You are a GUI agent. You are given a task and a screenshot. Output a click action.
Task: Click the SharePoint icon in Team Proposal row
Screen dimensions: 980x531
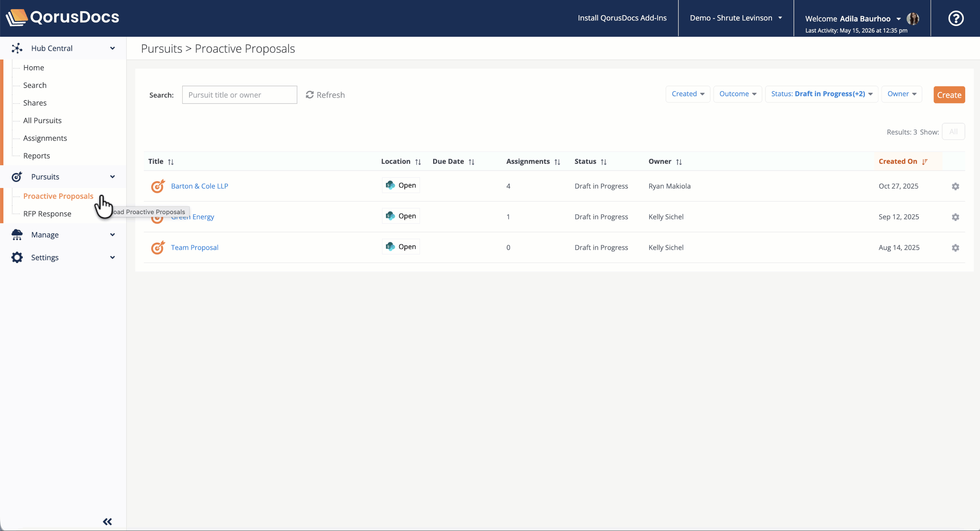tap(390, 246)
